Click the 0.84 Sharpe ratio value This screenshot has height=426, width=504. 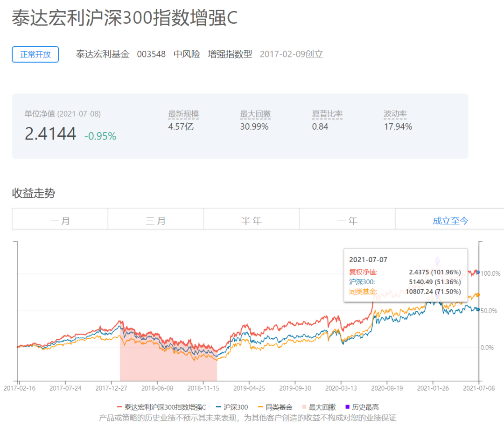pyautogui.click(x=320, y=126)
